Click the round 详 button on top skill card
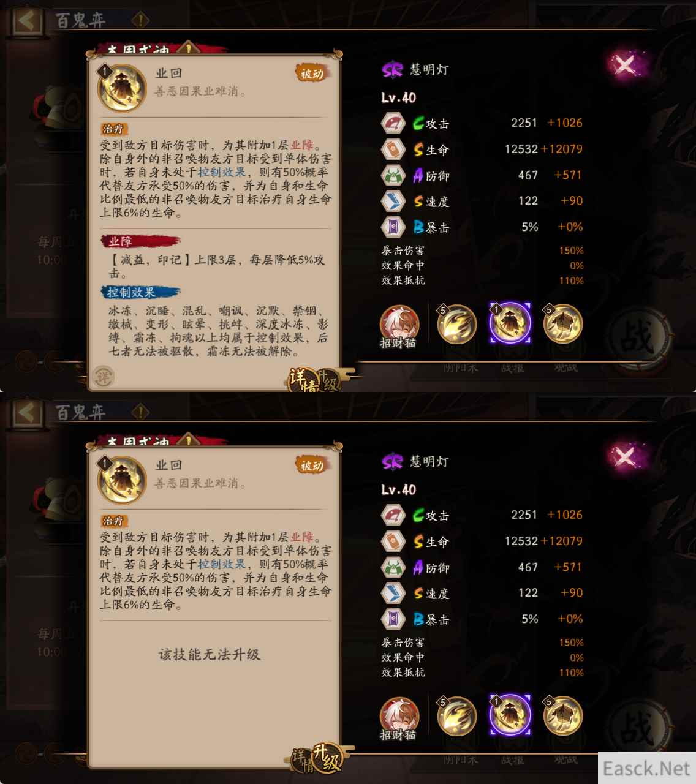Screen dimensions: 696x784 pos(104,377)
